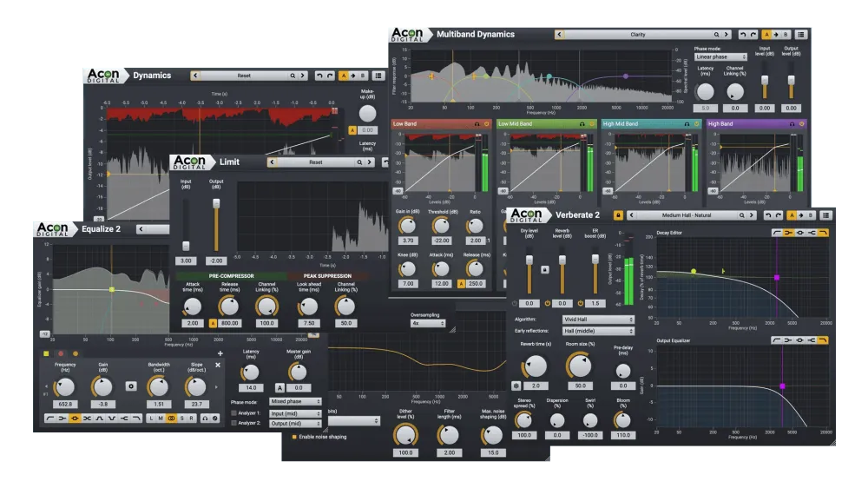Solo the High Band headphone icon
Image resolution: width=868 pixels, height=488 pixels.
pos(792,124)
